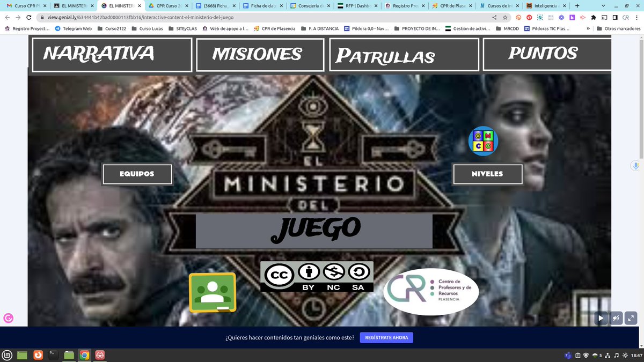Open the Google Classroom icon

pos(213,292)
